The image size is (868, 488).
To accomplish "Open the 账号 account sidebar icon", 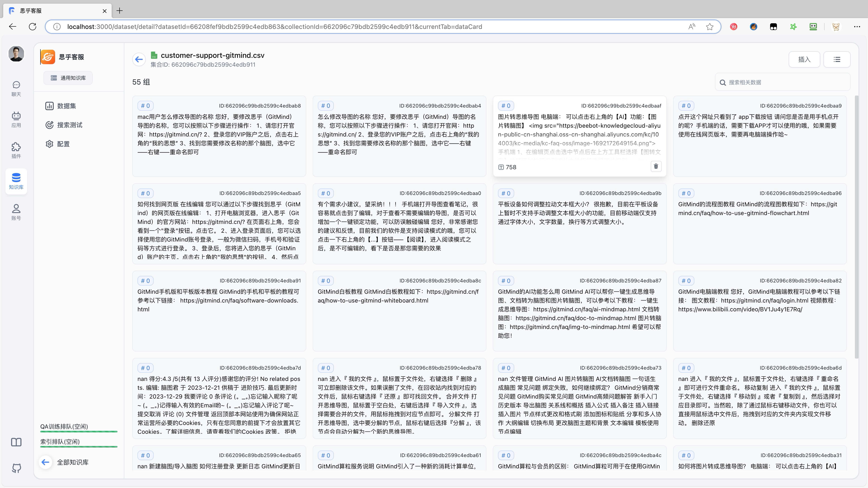I will tap(16, 212).
